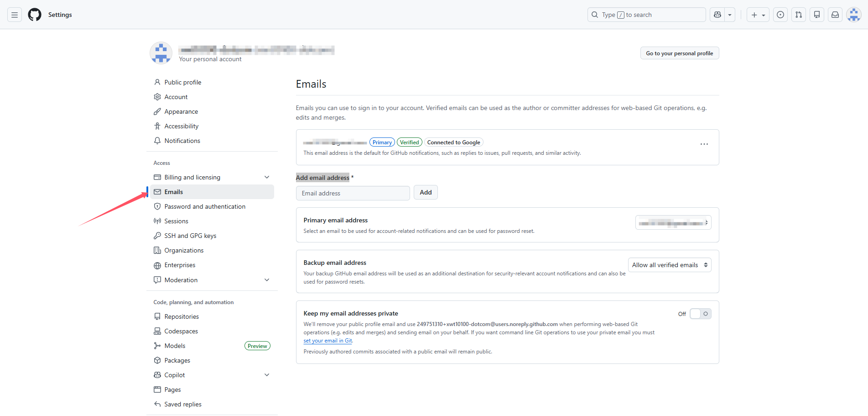The width and height of the screenshot is (868, 416).
Task: Open the notifications inbox icon
Action: (835, 15)
